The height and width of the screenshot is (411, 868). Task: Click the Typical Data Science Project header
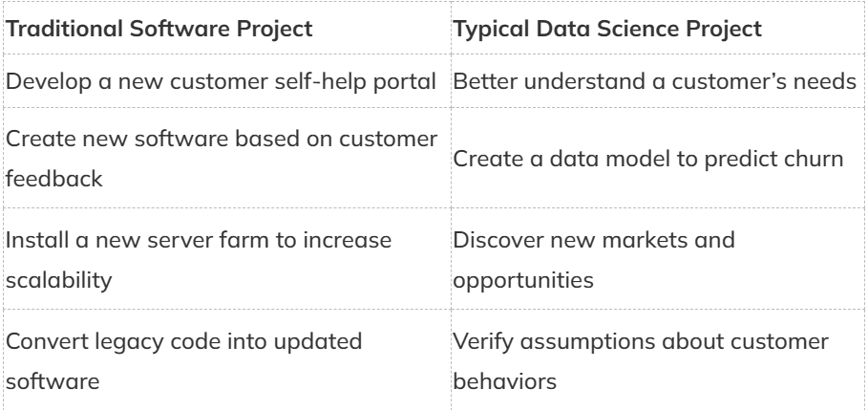tap(608, 30)
